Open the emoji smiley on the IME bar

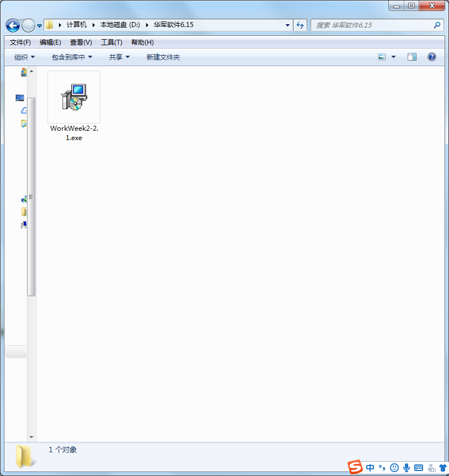coord(394,468)
